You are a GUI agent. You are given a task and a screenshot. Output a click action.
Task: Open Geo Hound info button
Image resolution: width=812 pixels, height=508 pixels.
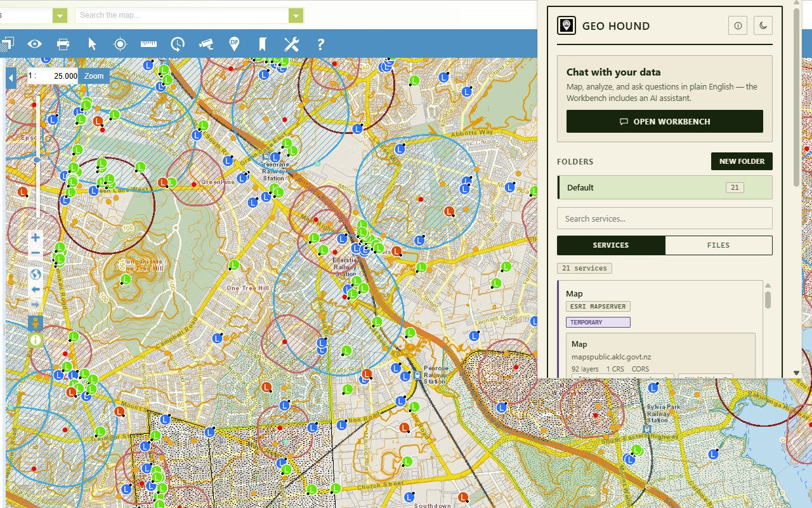pyautogui.click(x=738, y=26)
